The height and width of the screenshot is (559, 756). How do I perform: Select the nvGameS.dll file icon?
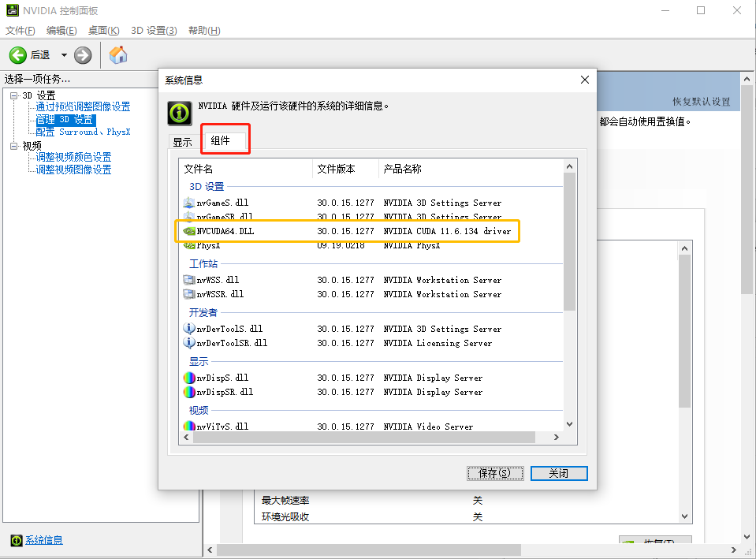coord(189,203)
